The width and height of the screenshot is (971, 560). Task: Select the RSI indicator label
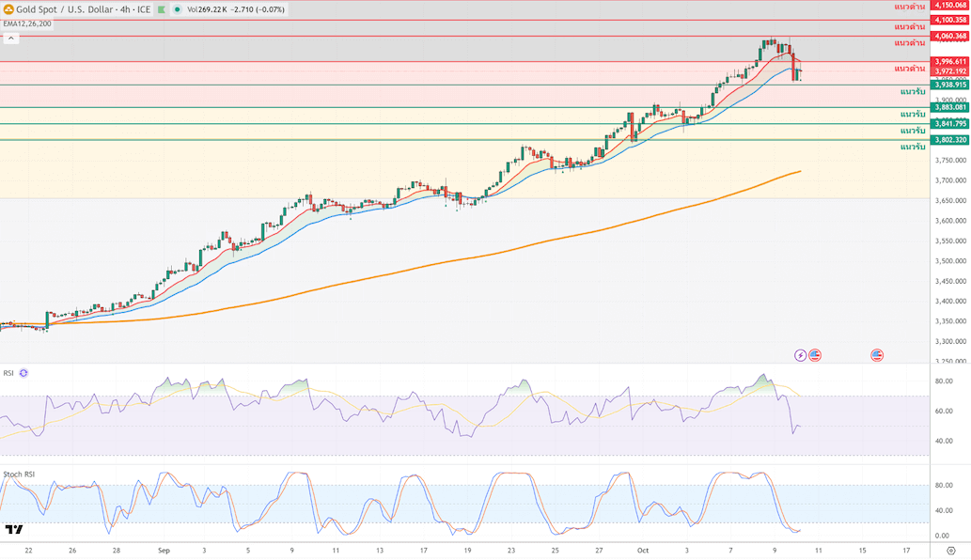coord(8,373)
